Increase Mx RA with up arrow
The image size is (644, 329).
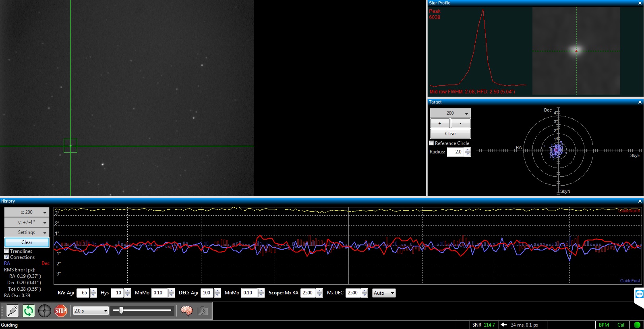(x=319, y=291)
